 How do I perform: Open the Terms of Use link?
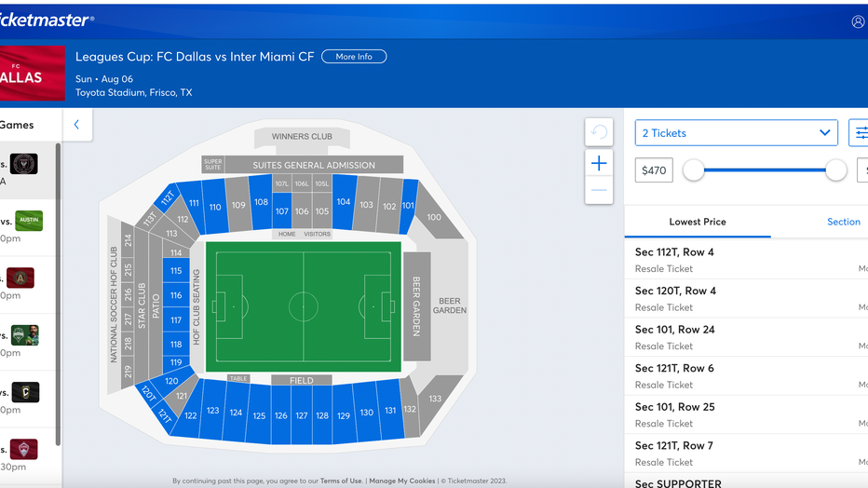(x=341, y=481)
